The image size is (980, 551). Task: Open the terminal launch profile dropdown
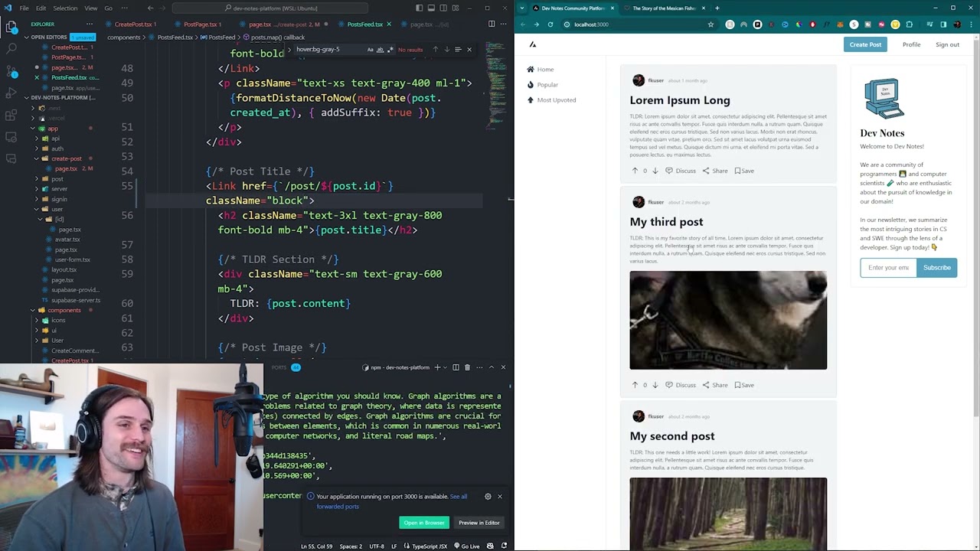pyautogui.click(x=444, y=367)
